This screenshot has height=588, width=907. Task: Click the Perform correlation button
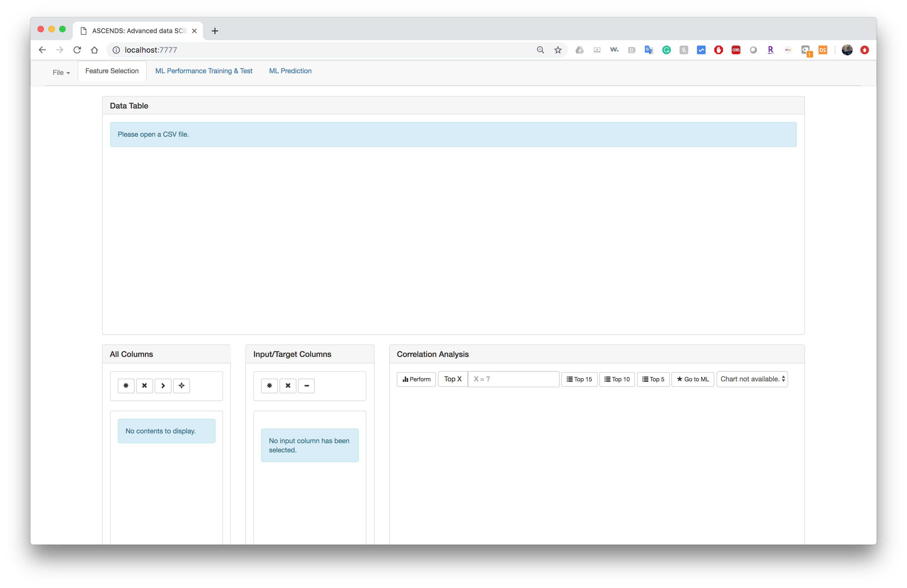click(416, 379)
